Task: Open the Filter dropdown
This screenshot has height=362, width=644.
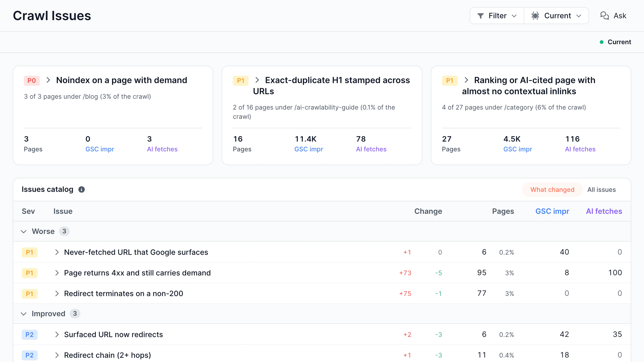Action: [497, 16]
